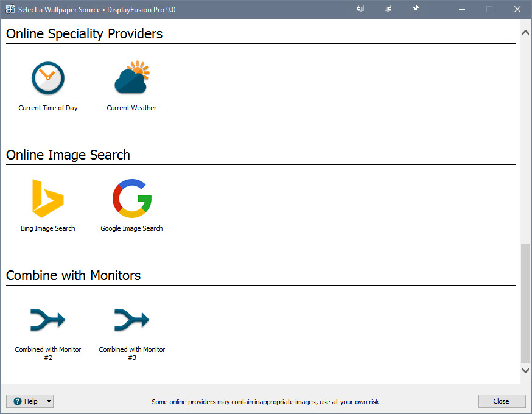Toggle the always-on-top pin
Screen dimensions: 532x414
[x=415, y=9]
